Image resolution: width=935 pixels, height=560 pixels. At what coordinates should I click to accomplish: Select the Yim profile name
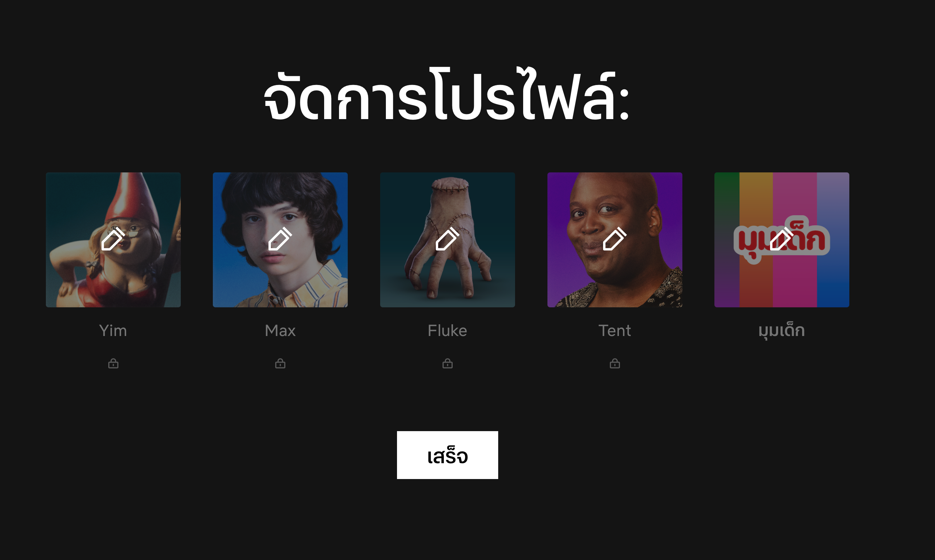coord(113,331)
